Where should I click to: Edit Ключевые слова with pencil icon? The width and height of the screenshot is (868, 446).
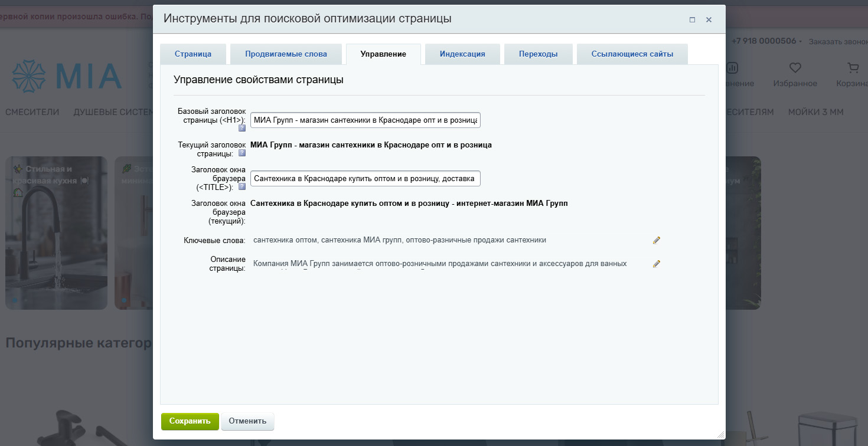click(x=657, y=240)
